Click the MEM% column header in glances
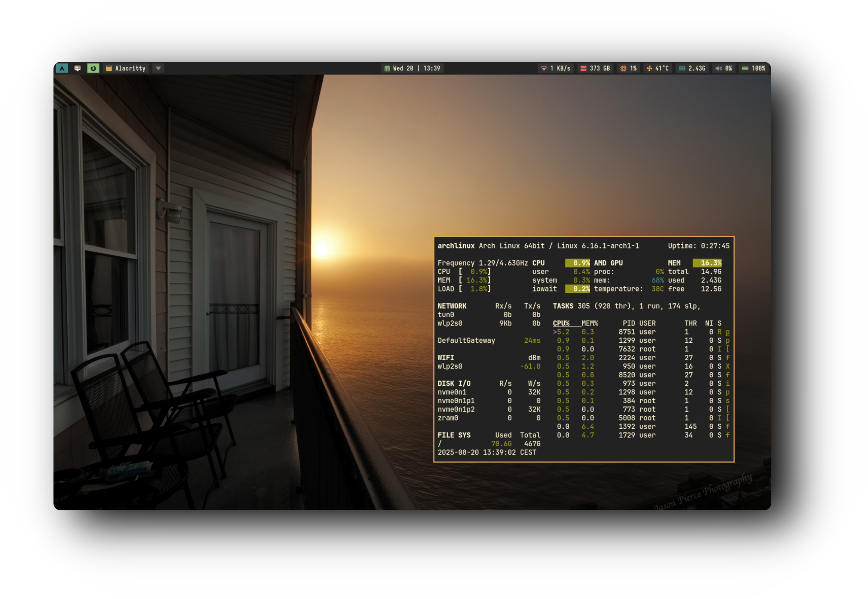The image size is (868, 599). (x=590, y=323)
